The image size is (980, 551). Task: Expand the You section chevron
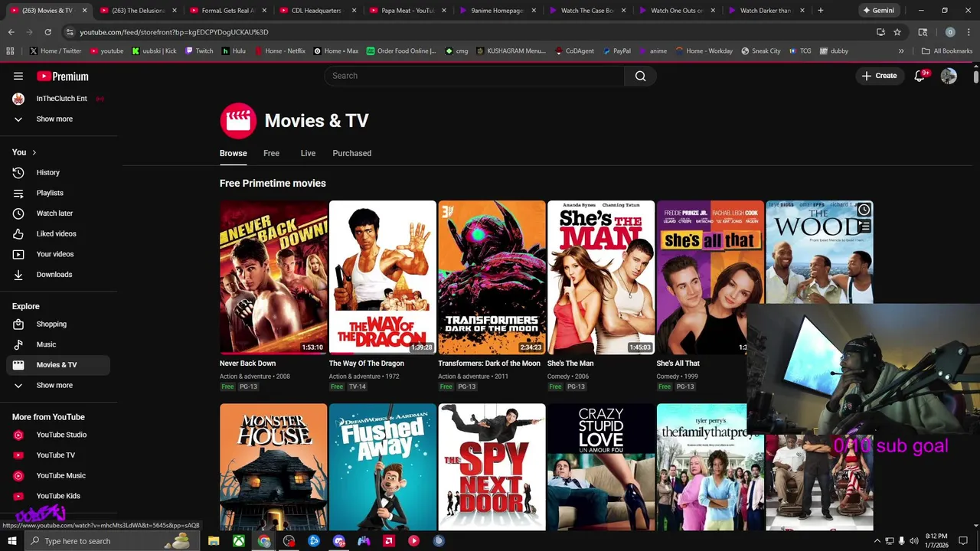(x=34, y=152)
